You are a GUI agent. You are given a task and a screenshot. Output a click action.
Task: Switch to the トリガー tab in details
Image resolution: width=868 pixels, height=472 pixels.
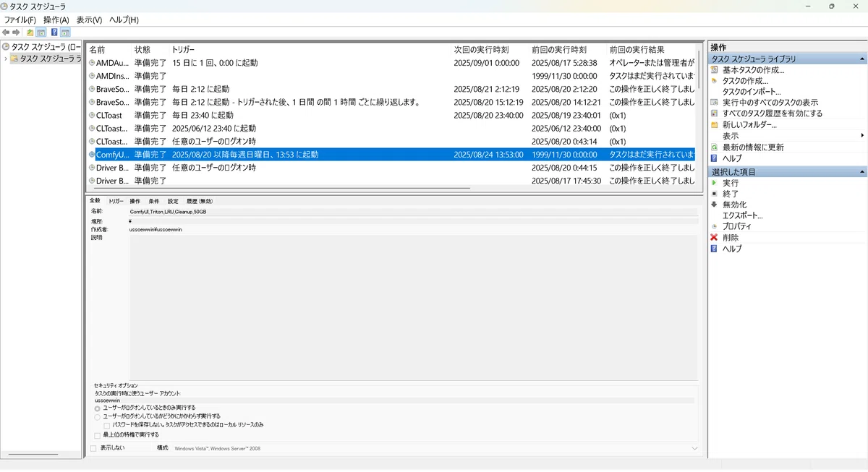tap(116, 201)
